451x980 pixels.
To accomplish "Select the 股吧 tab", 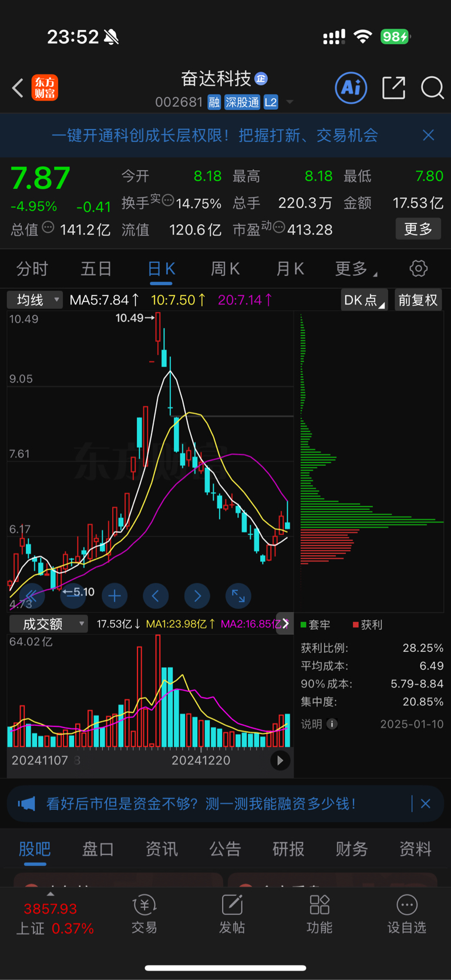I will pyautogui.click(x=35, y=849).
